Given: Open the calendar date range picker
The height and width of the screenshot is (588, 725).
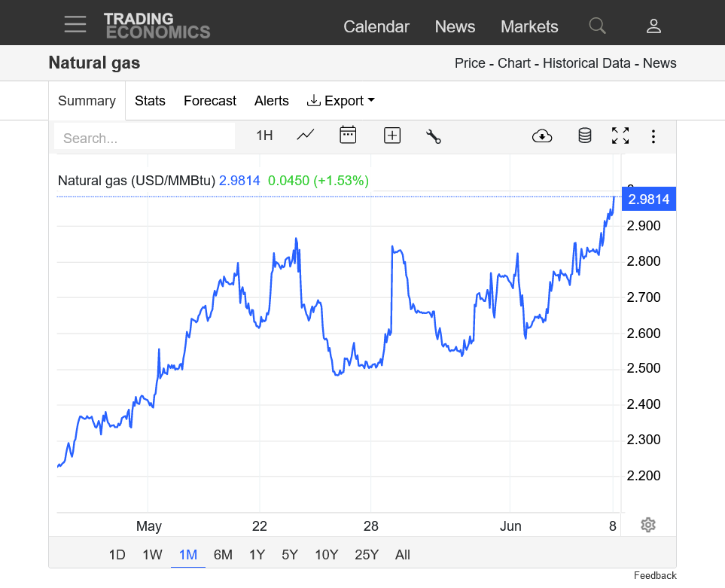Looking at the screenshot, I should [348, 136].
